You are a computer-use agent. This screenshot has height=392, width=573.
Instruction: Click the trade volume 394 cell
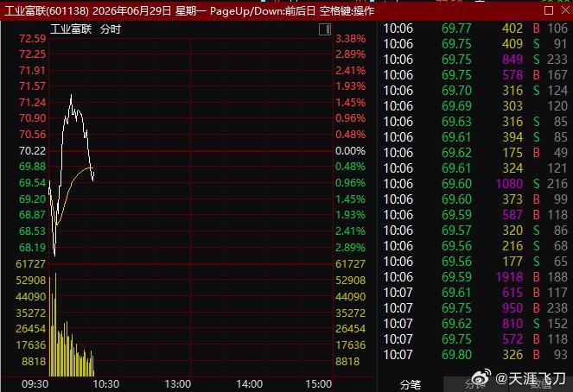coord(513,137)
